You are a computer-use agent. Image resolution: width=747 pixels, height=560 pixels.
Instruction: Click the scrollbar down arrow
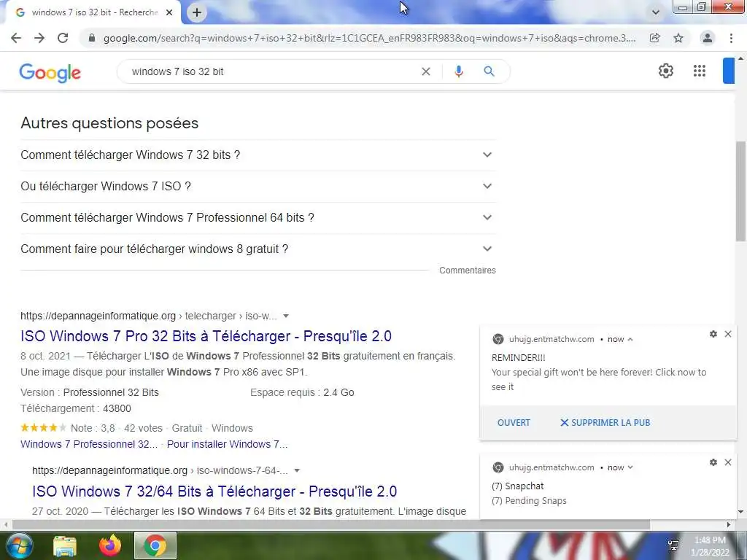pos(741,513)
